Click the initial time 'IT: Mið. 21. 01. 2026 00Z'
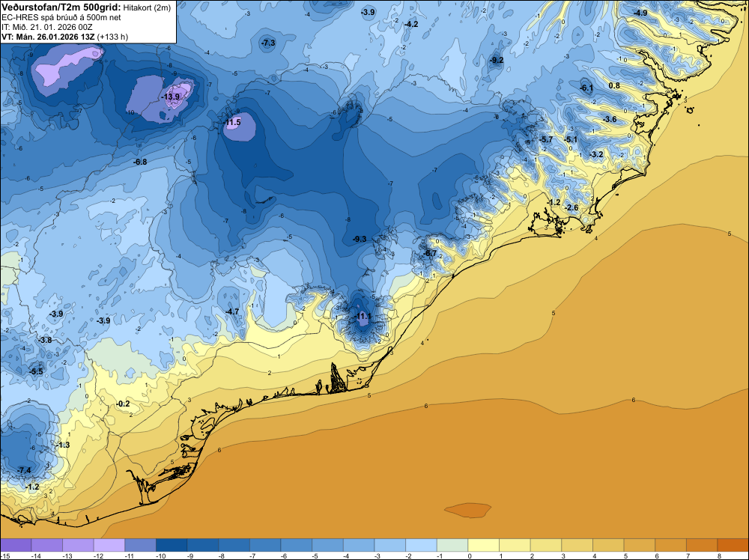 46,27
